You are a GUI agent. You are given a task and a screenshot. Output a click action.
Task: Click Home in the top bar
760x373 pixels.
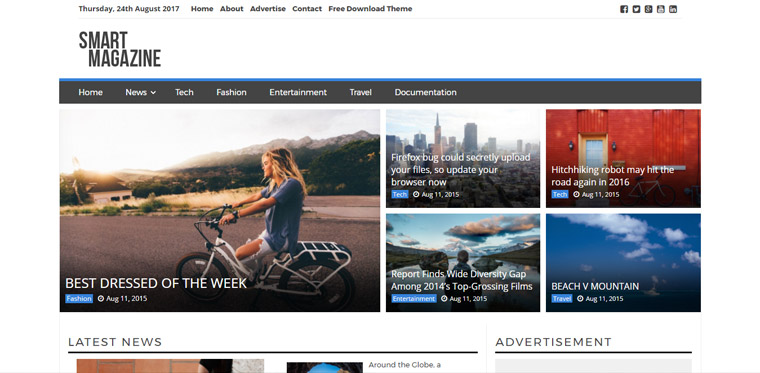[202, 9]
